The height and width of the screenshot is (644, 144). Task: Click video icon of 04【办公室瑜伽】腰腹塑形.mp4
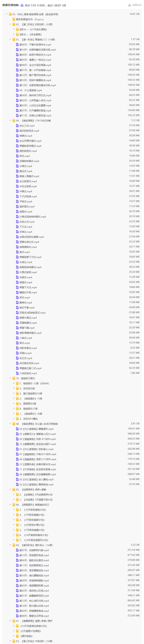(x=17, y=429)
